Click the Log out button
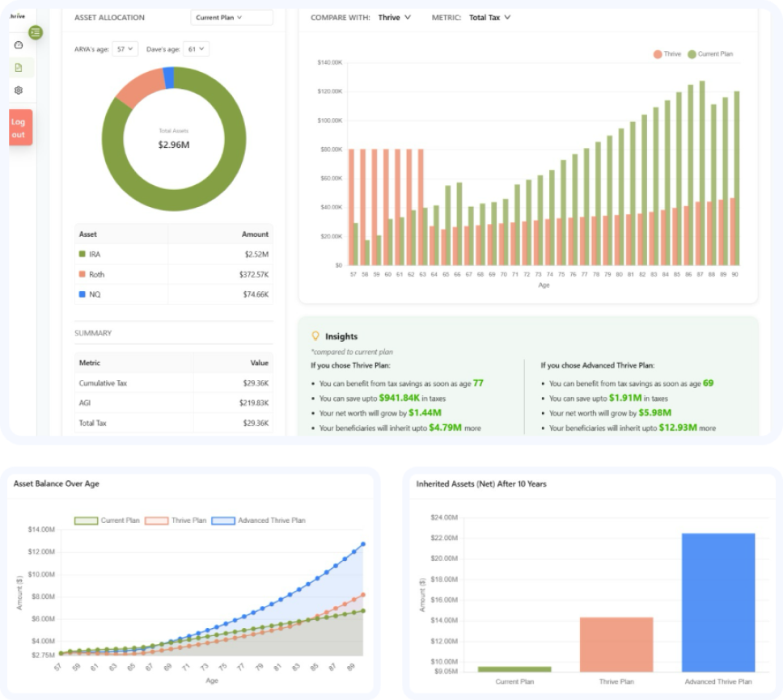Viewport: 783px width, 700px height. (x=21, y=125)
